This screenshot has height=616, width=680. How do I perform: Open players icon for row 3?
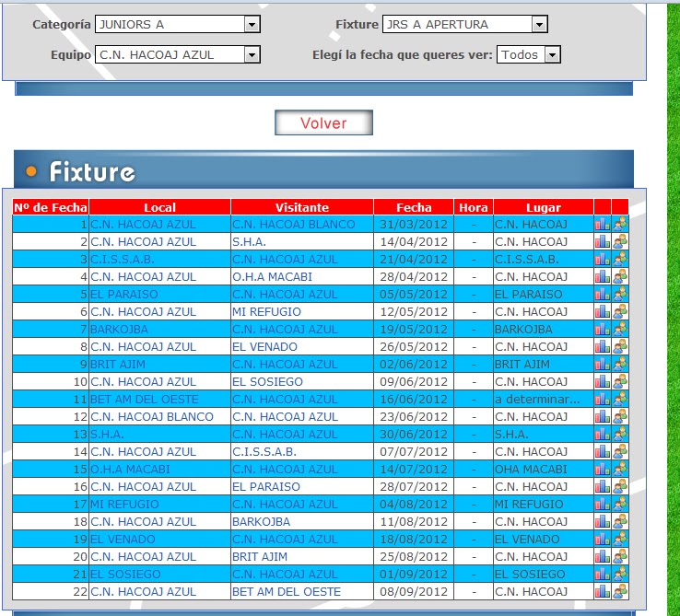click(620, 260)
